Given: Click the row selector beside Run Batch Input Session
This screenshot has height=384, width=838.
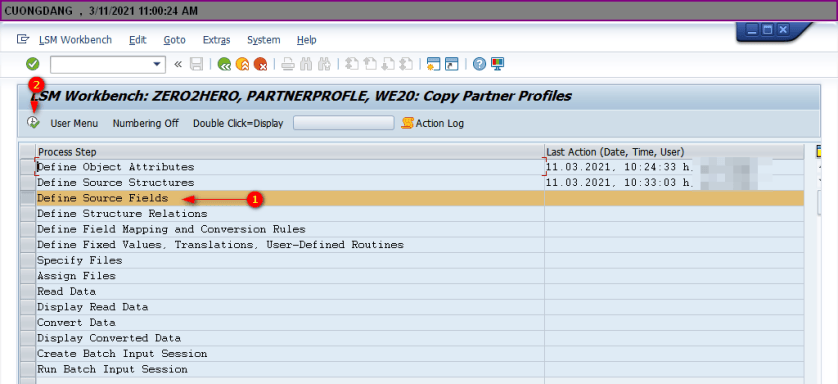Looking at the screenshot, I should click(27, 369).
